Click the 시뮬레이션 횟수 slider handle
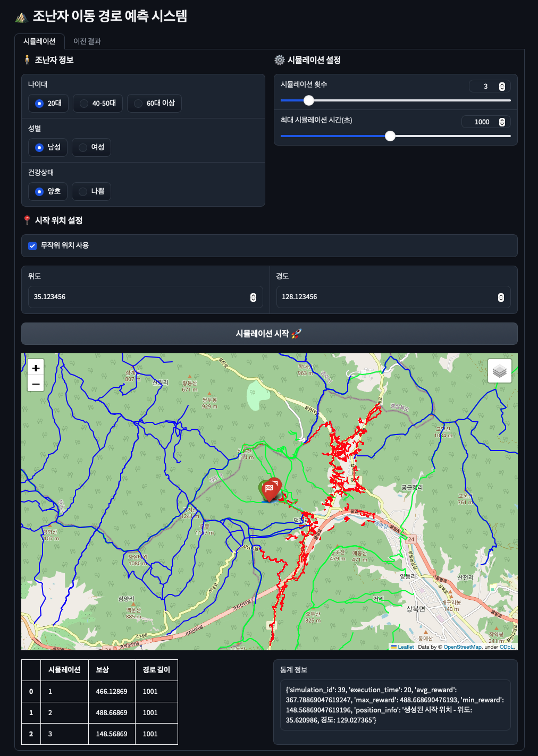The width and height of the screenshot is (538, 756). (309, 100)
